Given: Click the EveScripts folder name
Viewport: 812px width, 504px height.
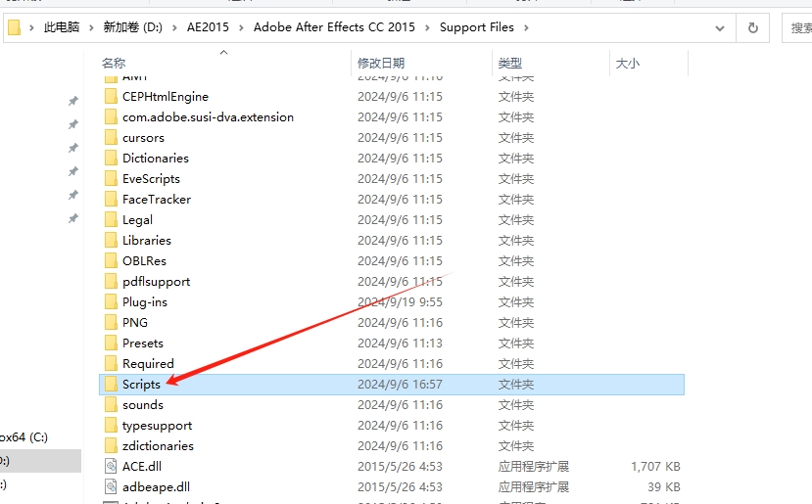Looking at the screenshot, I should click(151, 178).
